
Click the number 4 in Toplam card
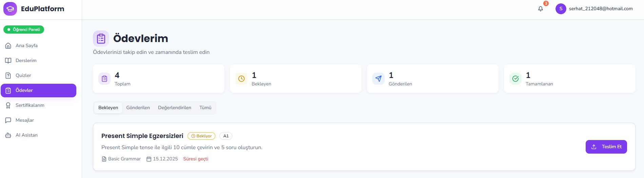point(117,75)
